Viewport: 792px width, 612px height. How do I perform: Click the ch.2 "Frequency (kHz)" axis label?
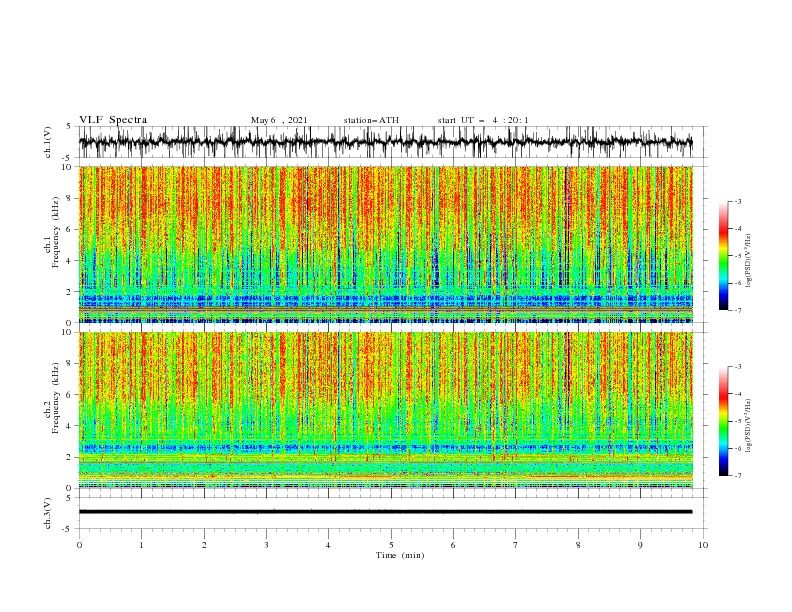pos(56,398)
